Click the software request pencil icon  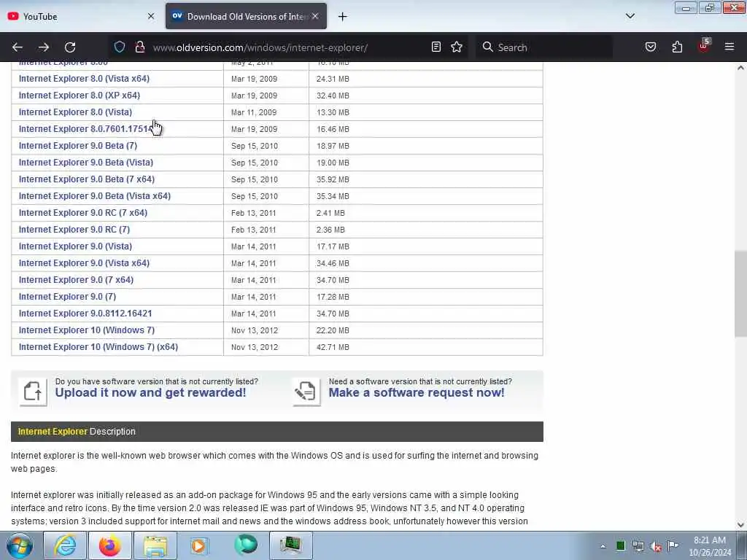pos(306,392)
